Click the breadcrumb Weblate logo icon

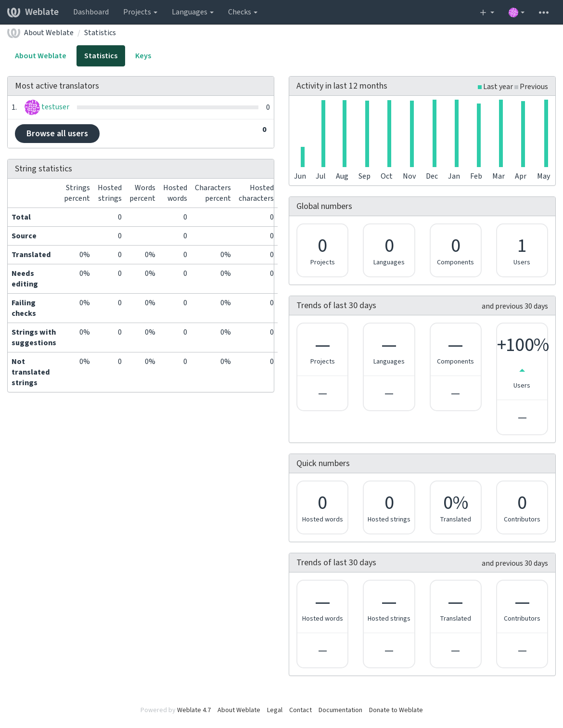pos(13,33)
